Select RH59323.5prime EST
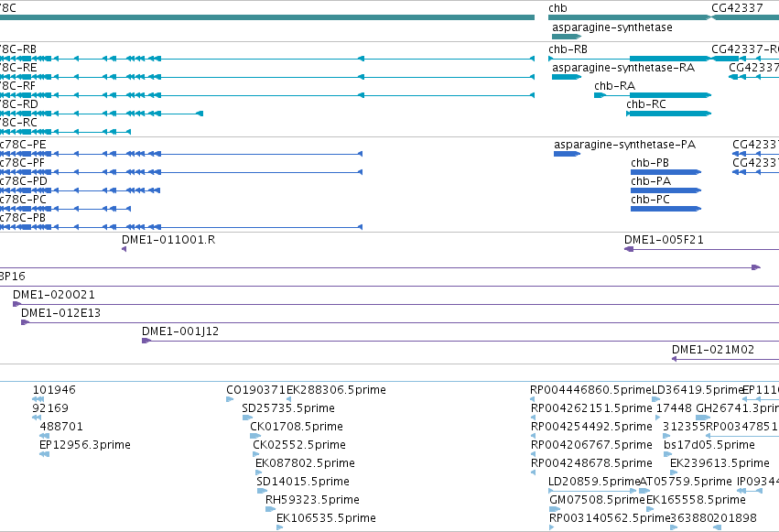Screen dimensions: 779x532 tap(270, 509)
